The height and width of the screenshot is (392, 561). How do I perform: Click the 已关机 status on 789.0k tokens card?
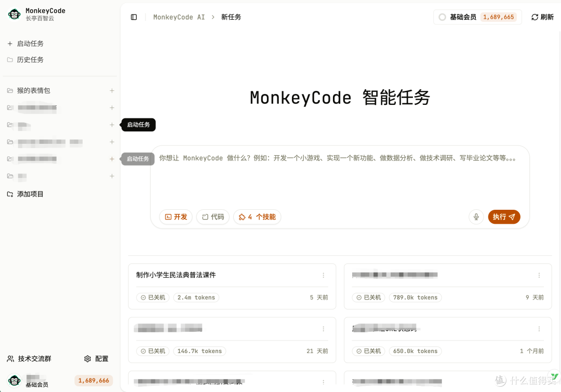[x=369, y=298]
